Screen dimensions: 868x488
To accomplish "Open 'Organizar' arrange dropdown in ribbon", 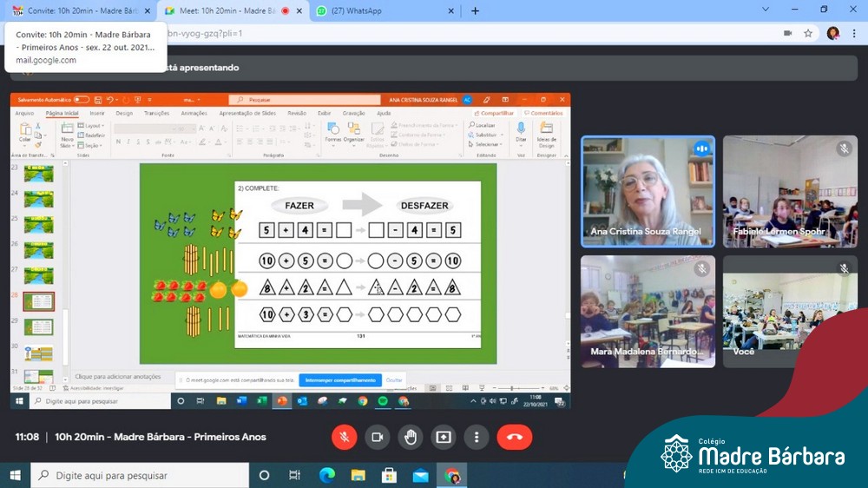I will pyautogui.click(x=354, y=133).
